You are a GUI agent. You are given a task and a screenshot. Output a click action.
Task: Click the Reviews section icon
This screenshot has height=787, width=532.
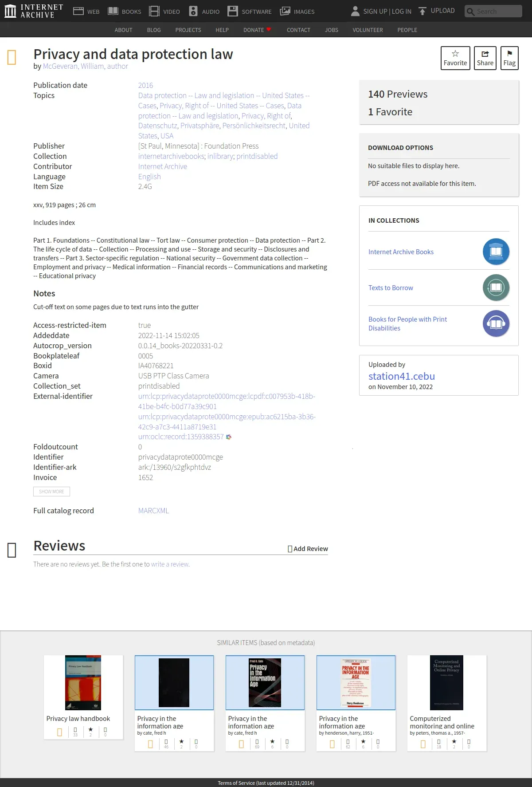[x=12, y=550]
